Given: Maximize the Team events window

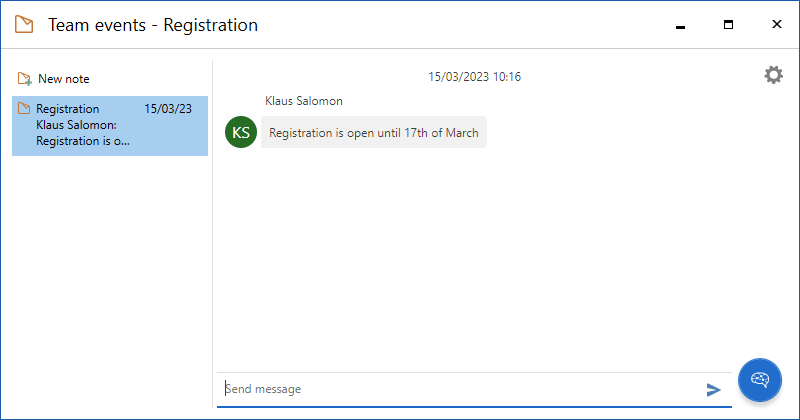Looking at the screenshot, I should [x=728, y=25].
